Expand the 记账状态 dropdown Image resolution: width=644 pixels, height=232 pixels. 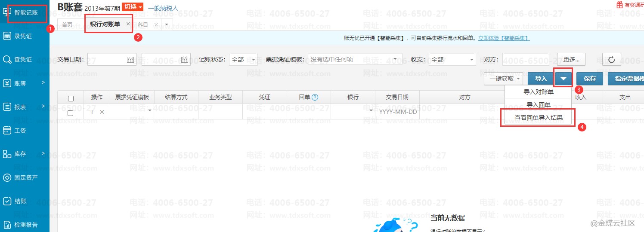coord(243,60)
